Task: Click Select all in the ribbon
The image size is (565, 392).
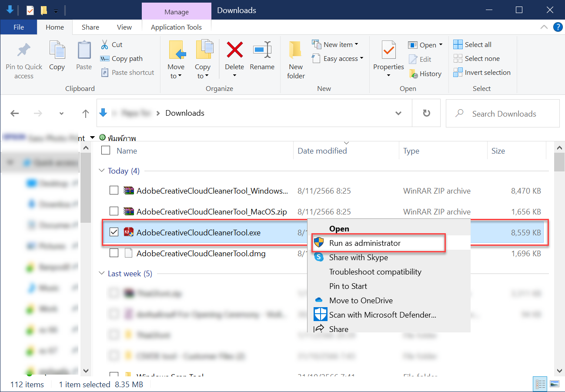Action: tap(478, 44)
